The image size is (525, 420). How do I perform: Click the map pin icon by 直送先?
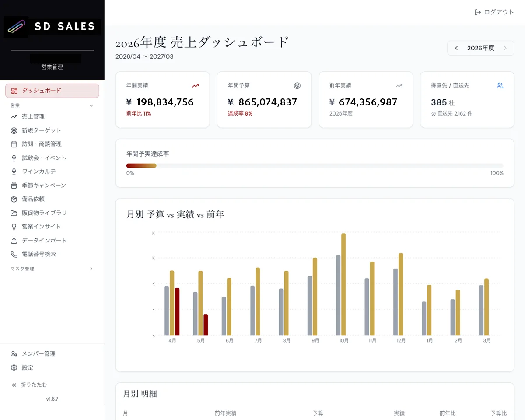coord(434,114)
